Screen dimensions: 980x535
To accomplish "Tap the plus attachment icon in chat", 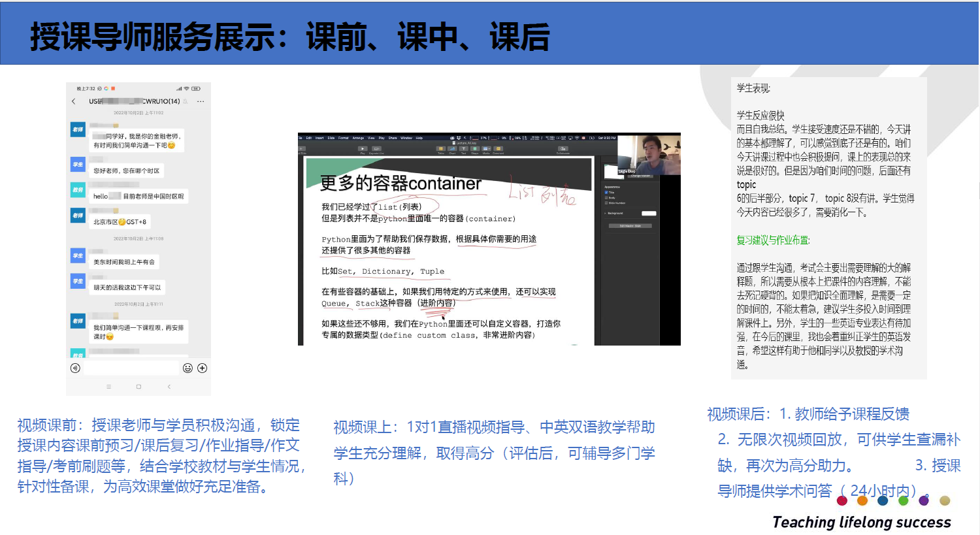I will tap(203, 368).
